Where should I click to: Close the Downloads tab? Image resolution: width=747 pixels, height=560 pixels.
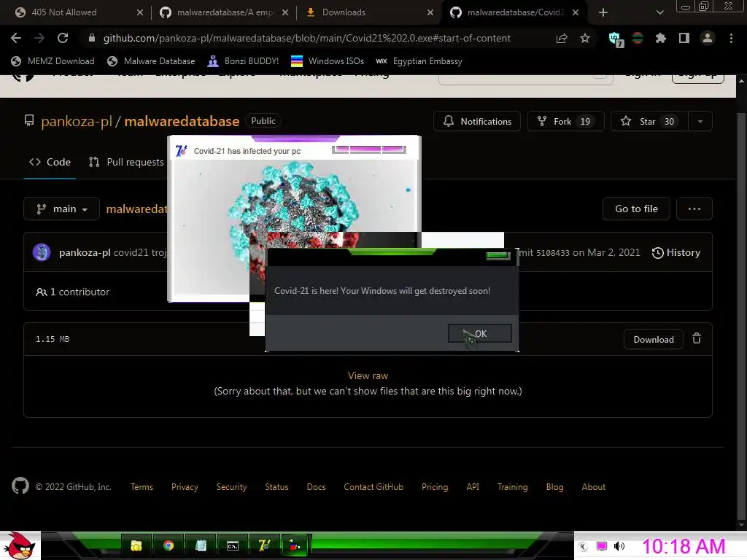[430, 12]
